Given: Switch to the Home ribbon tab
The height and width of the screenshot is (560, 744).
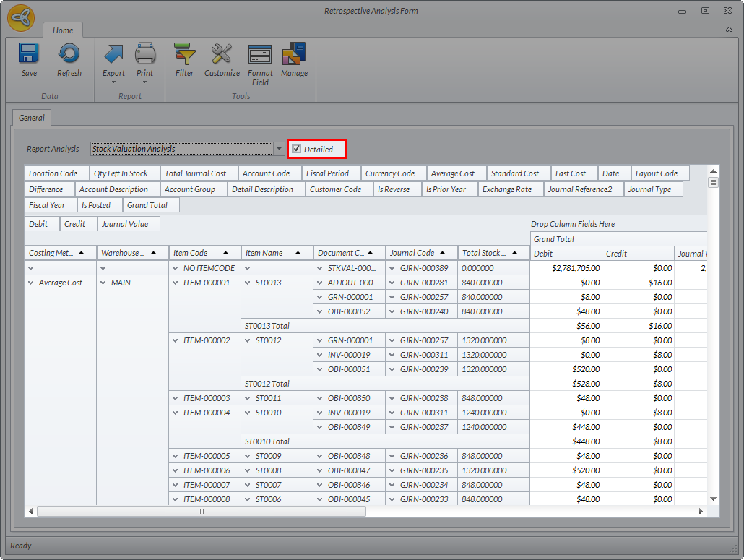Looking at the screenshot, I should [63, 30].
